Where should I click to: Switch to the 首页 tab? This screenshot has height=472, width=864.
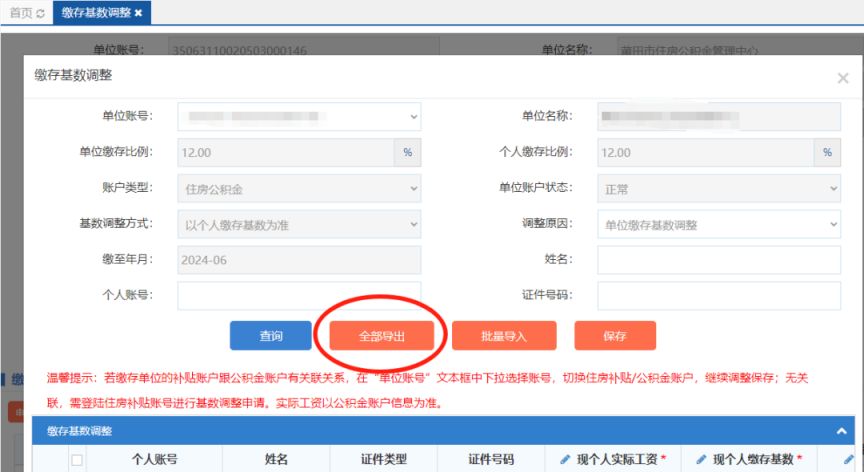click(20, 13)
